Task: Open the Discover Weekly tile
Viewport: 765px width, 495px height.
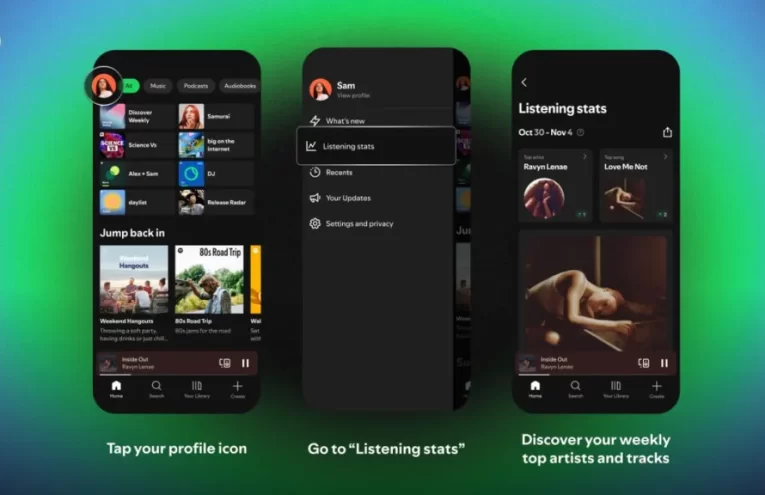Action: click(x=137, y=116)
